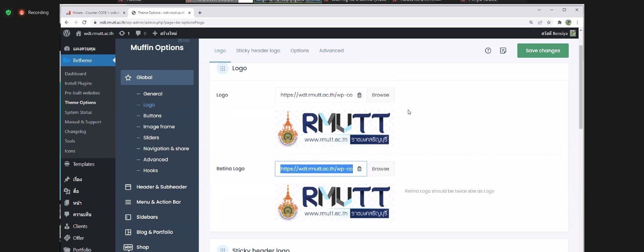Image resolution: width=644 pixels, height=252 pixels.
Task: Open the updates icon in admin bar
Action: click(124, 33)
